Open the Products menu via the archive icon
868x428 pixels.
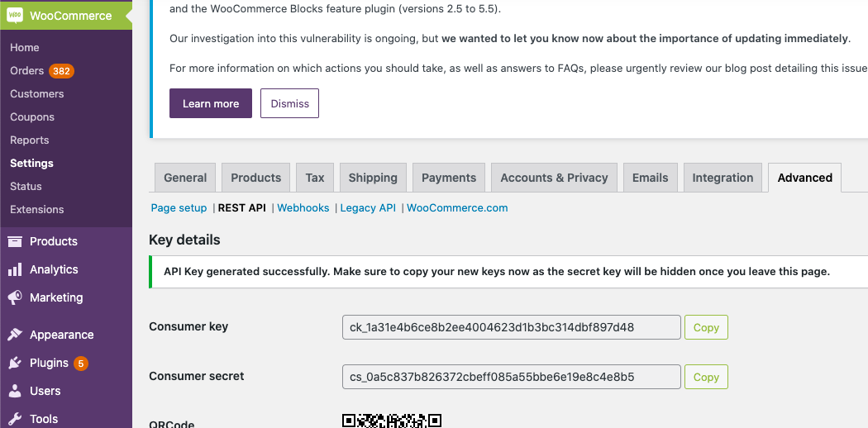click(15, 241)
